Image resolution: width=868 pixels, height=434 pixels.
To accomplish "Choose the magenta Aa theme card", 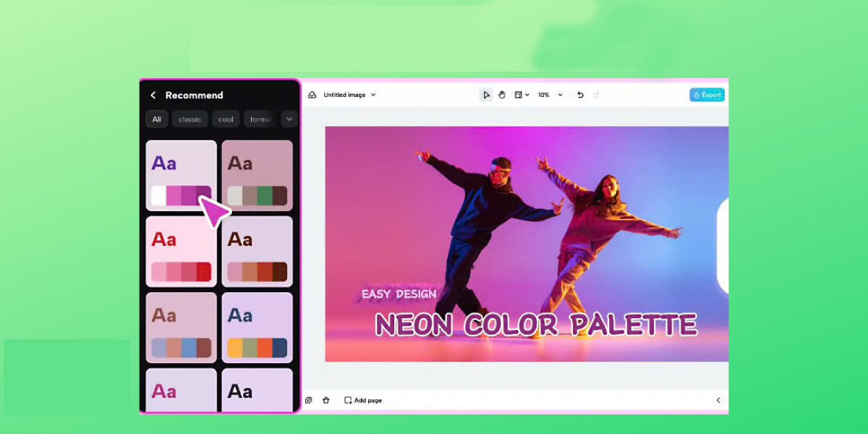I will 181,390.
